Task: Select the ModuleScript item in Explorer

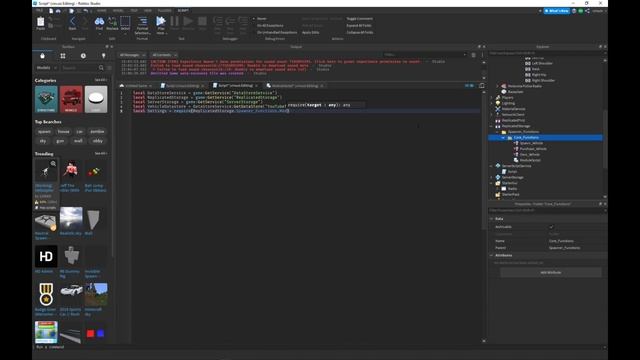Action: 530,160
